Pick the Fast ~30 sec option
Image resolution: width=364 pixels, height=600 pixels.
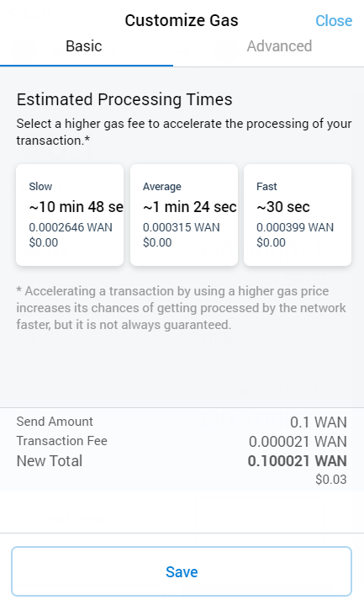(x=298, y=215)
